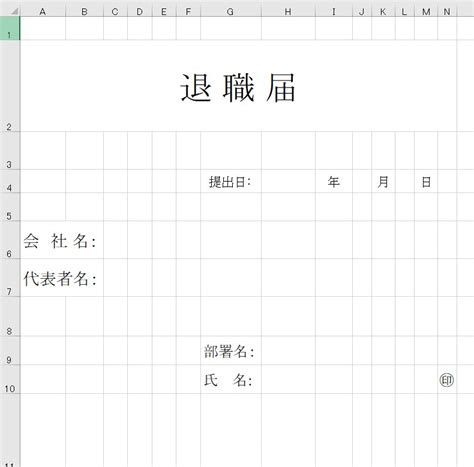474x467 pixels.
Task: Select row 7 header
Action: coord(10,278)
